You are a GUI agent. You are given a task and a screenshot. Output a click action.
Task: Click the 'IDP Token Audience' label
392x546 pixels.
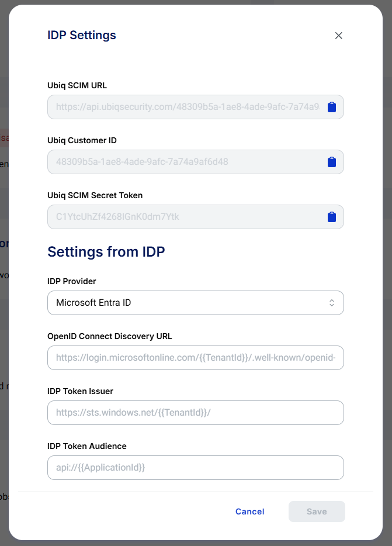pos(87,447)
